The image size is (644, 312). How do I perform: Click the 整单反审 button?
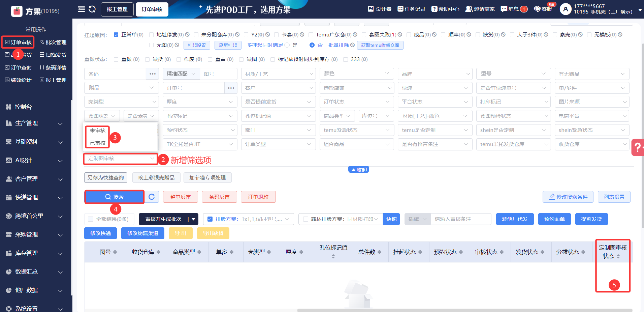tap(180, 197)
